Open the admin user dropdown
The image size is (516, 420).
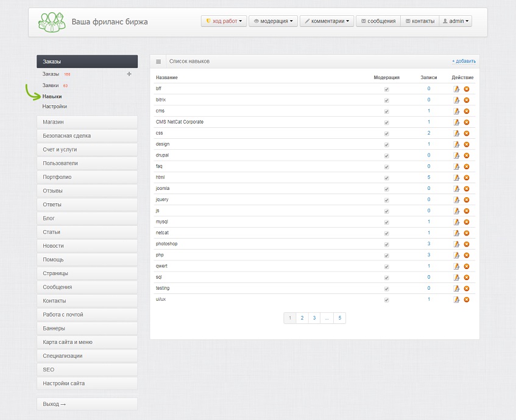point(456,21)
